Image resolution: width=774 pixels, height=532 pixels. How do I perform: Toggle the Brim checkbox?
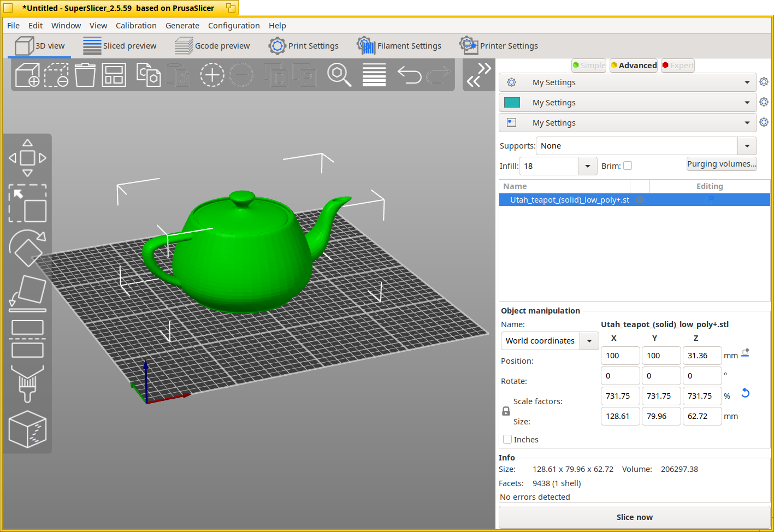pos(628,165)
